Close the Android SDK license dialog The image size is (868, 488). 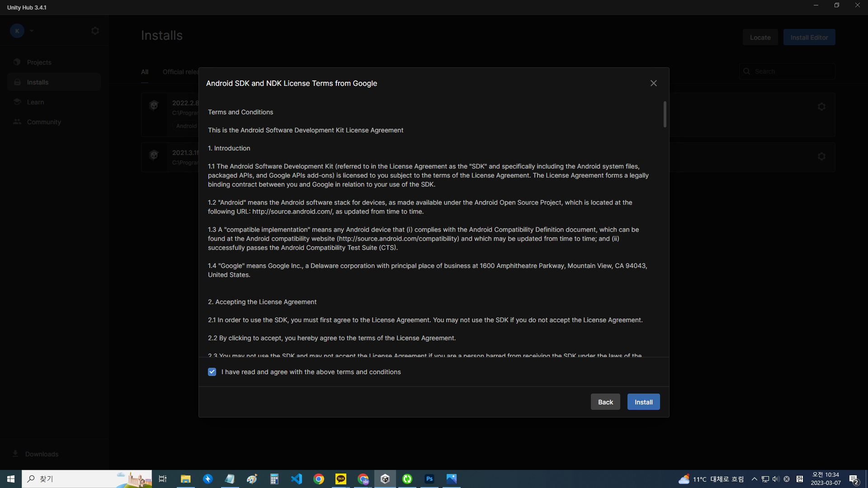coord(654,83)
